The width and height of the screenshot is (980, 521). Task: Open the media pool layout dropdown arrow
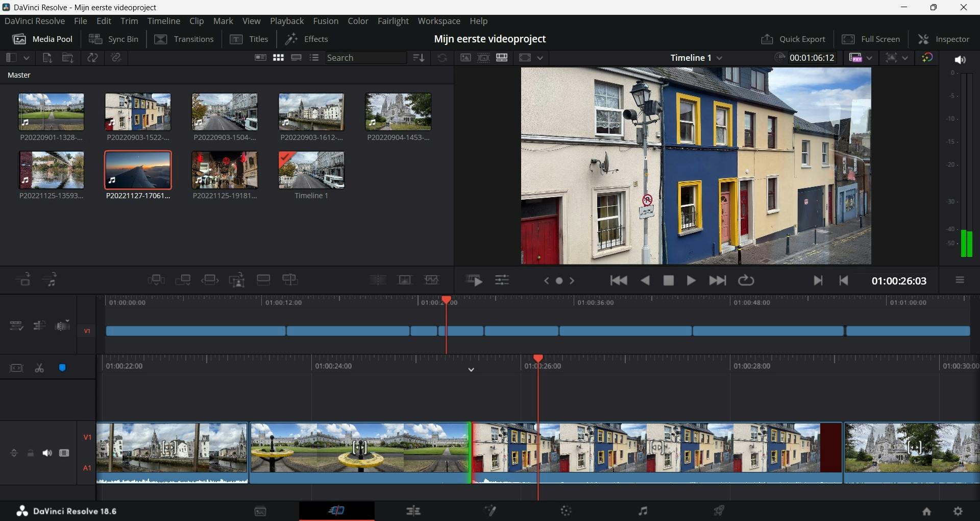pyautogui.click(x=27, y=58)
